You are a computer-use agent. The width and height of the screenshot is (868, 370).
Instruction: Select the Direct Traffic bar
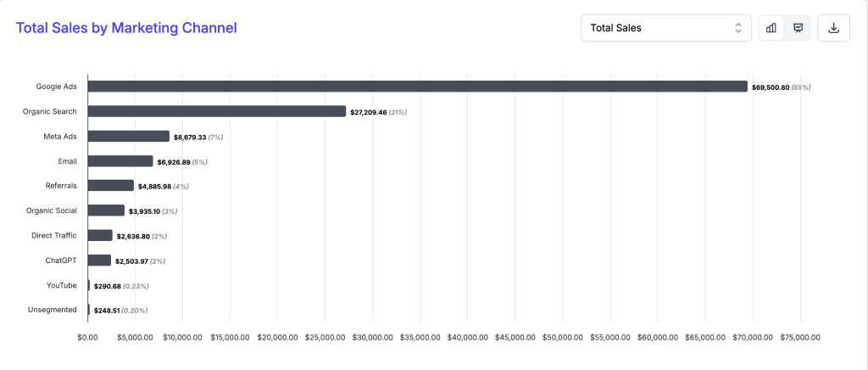pyautogui.click(x=100, y=235)
